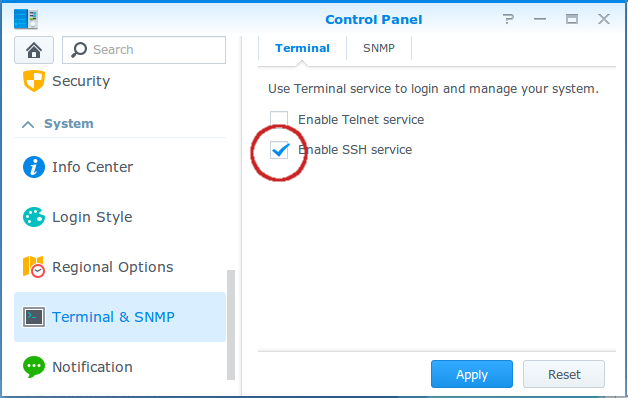The image size is (628, 398).
Task: Select the Terminal tab
Action: click(x=302, y=48)
